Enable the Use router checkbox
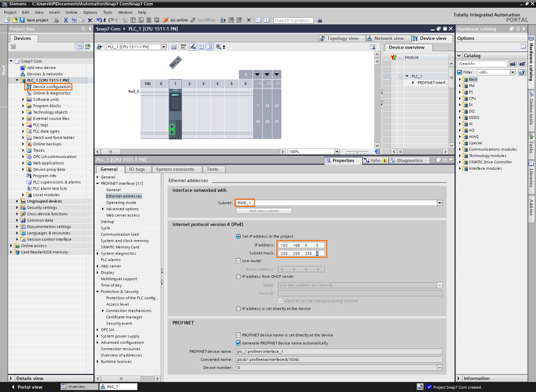This screenshot has height=392, width=536. tap(238, 260)
